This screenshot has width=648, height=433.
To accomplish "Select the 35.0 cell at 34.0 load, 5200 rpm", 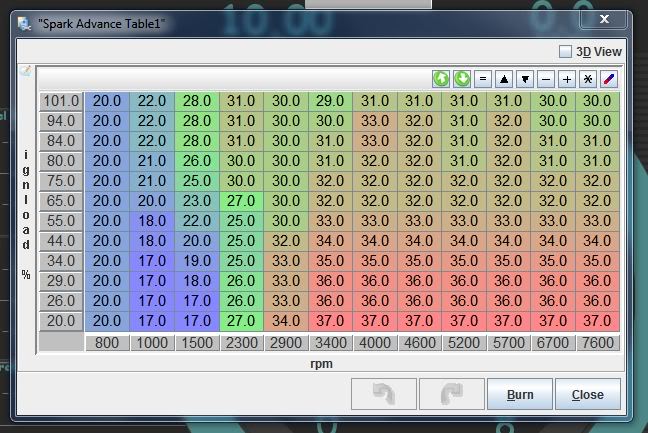I will tap(464, 261).
